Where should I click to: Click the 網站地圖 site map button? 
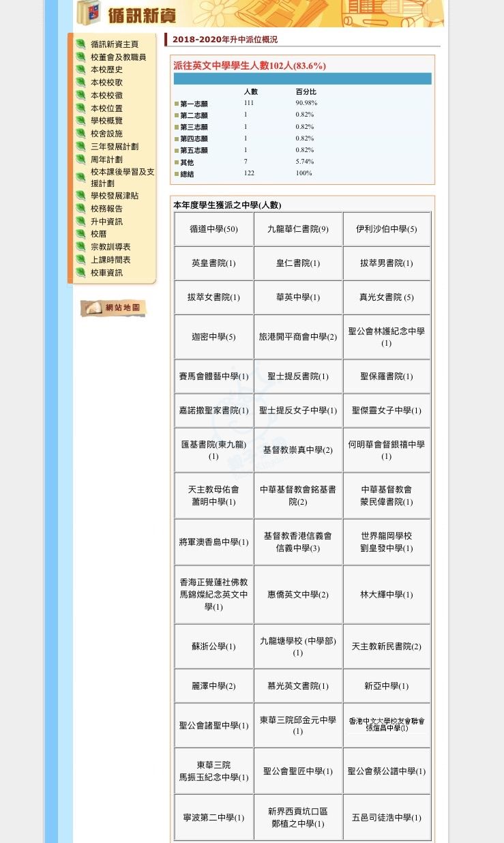pos(113,308)
